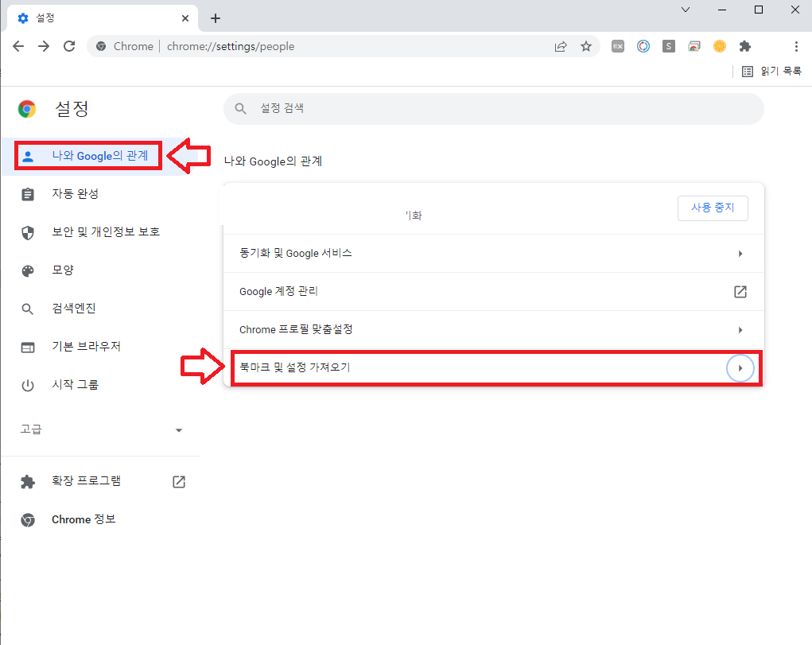Open the Chrome three-dot menu
The image size is (812, 645).
796,46
